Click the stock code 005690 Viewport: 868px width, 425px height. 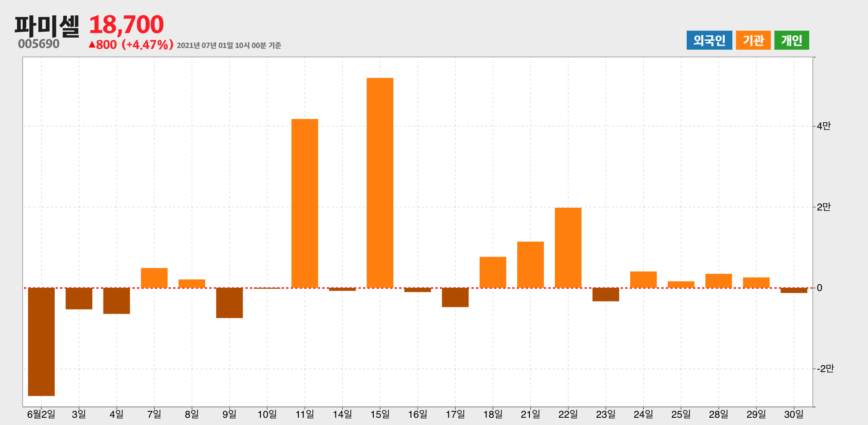pyautogui.click(x=39, y=44)
